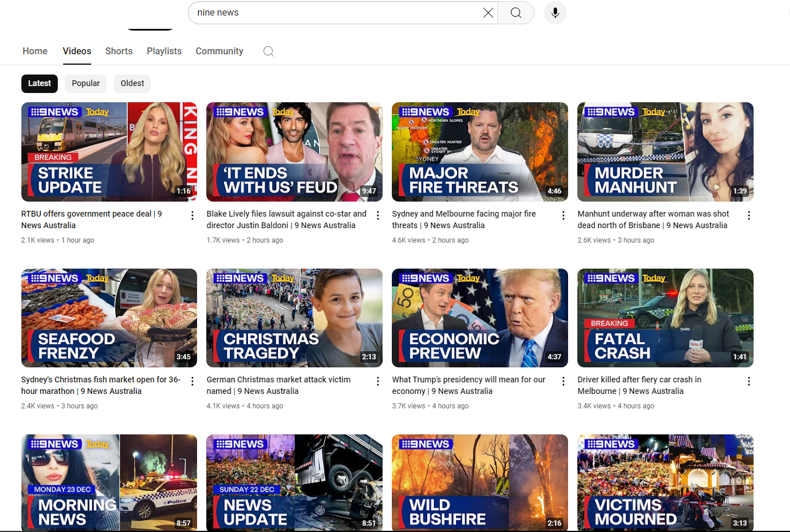Select the Videos tab
Viewport: 790px width, 532px height.
[77, 51]
